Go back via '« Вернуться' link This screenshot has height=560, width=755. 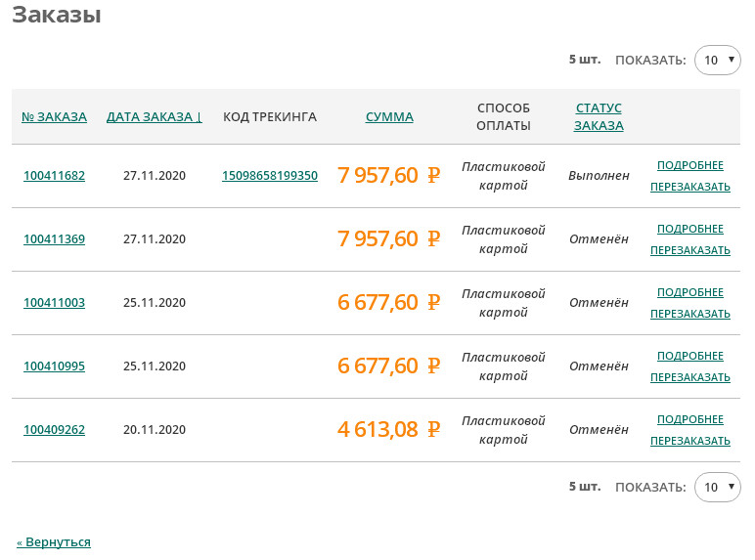(x=54, y=542)
